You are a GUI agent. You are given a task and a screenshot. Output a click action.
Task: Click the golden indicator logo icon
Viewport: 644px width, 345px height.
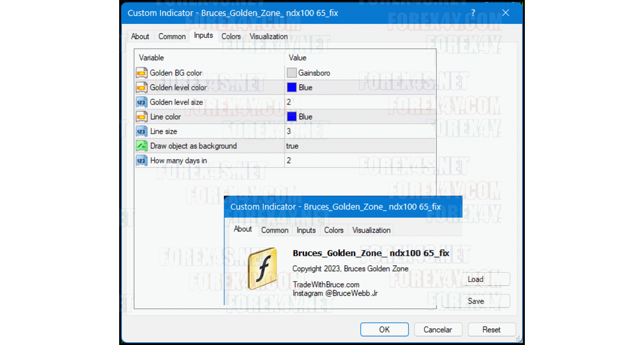pyautogui.click(x=262, y=269)
